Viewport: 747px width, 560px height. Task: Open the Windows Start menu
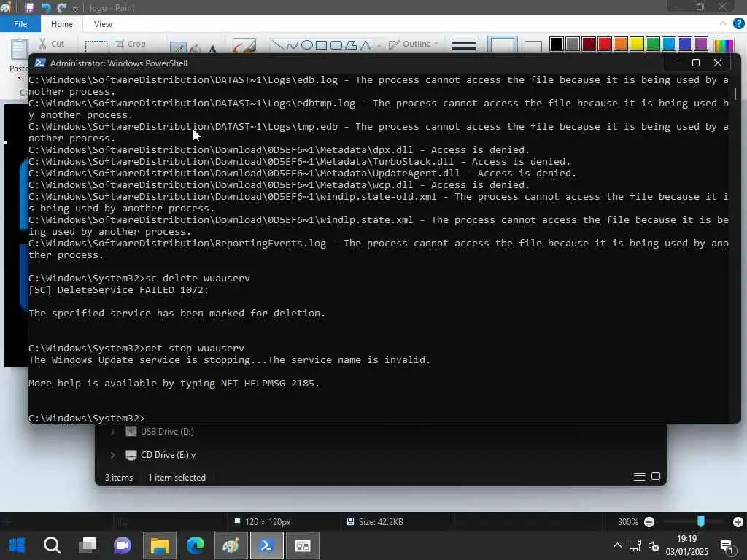click(x=18, y=545)
